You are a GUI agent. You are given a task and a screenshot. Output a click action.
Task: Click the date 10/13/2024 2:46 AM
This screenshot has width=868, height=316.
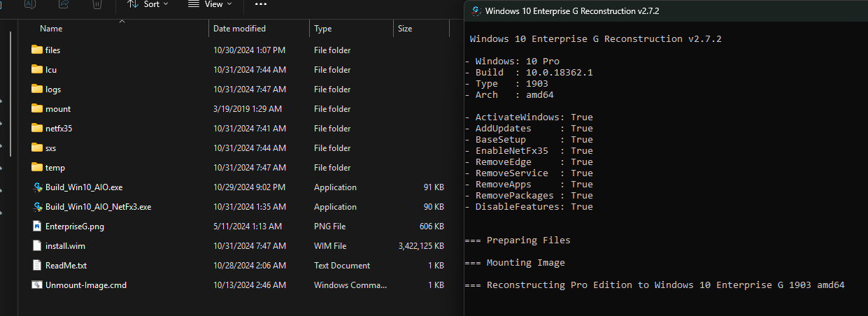coord(250,285)
